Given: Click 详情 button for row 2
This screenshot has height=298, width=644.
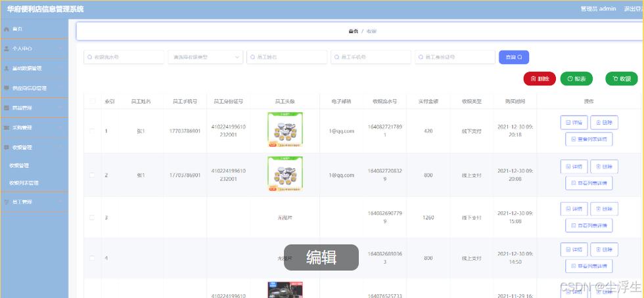Looking at the screenshot, I should 574,166.
